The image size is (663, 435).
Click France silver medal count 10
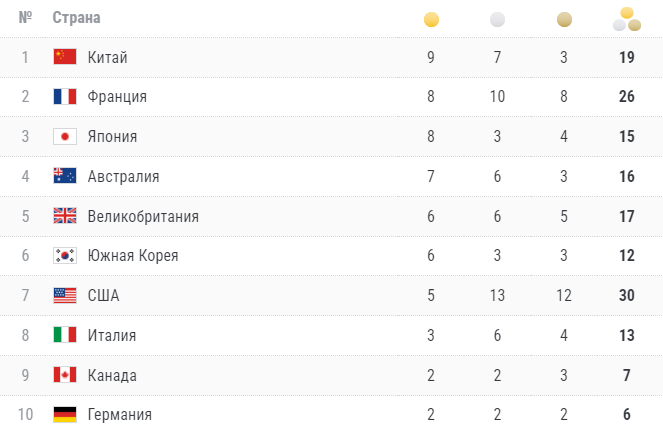(497, 96)
